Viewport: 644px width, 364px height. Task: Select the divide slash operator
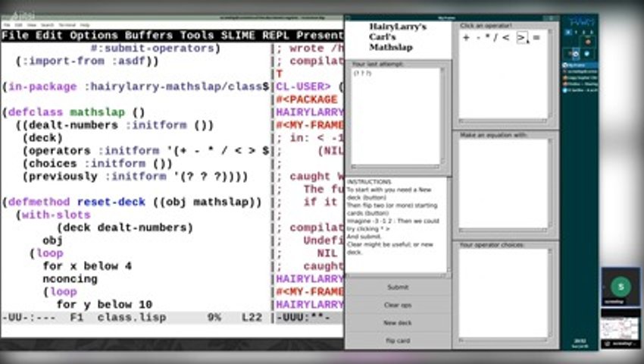click(x=496, y=37)
